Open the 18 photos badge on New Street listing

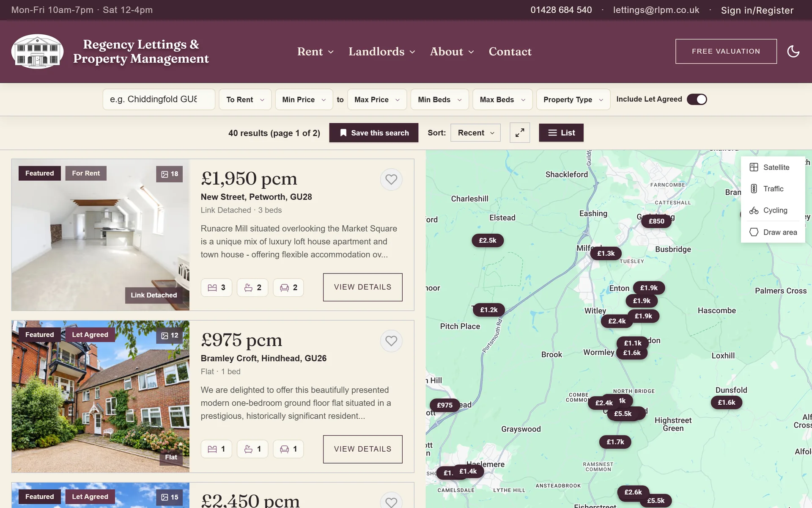click(x=170, y=174)
